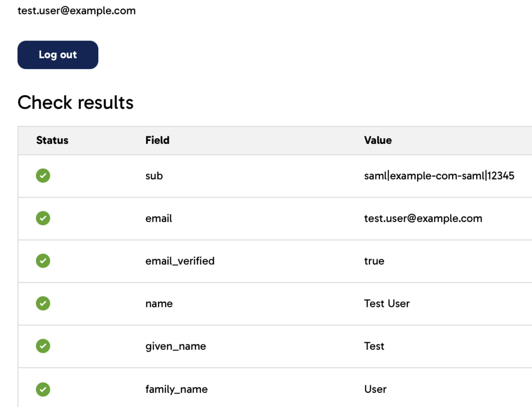The width and height of the screenshot is (532, 407).
Task: Click the topmost green status indicator
Action: (43, 176)
